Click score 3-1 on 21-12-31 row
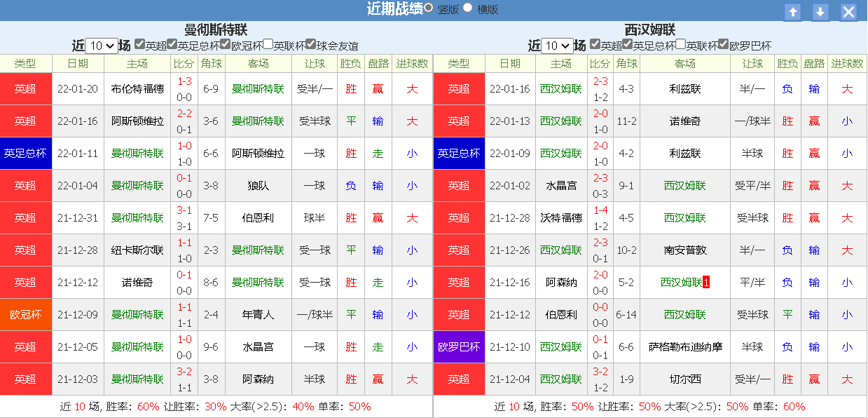Image resolution: width=868 pixels, height=418 pixels. point(185,210)
